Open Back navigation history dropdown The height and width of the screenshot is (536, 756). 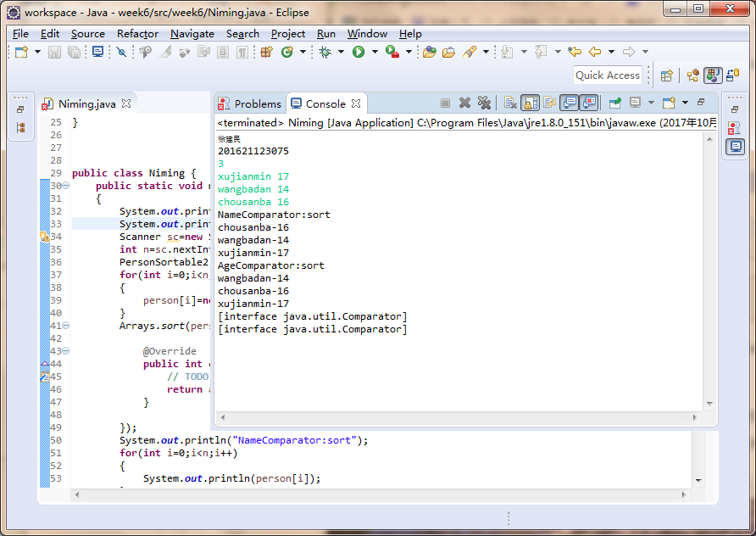pos(611,52)
